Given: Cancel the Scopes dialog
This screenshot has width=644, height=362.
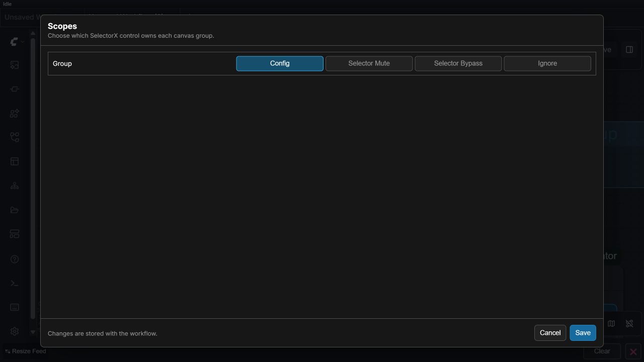Looking at the screenshot, I should (550, 333).
